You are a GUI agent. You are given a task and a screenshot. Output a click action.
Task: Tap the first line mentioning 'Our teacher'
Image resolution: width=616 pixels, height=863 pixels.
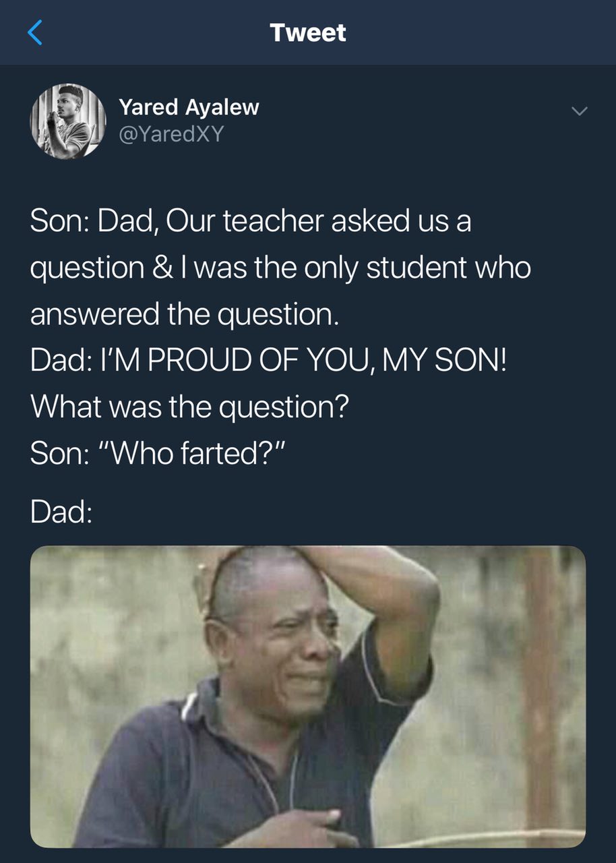(251, 221)
